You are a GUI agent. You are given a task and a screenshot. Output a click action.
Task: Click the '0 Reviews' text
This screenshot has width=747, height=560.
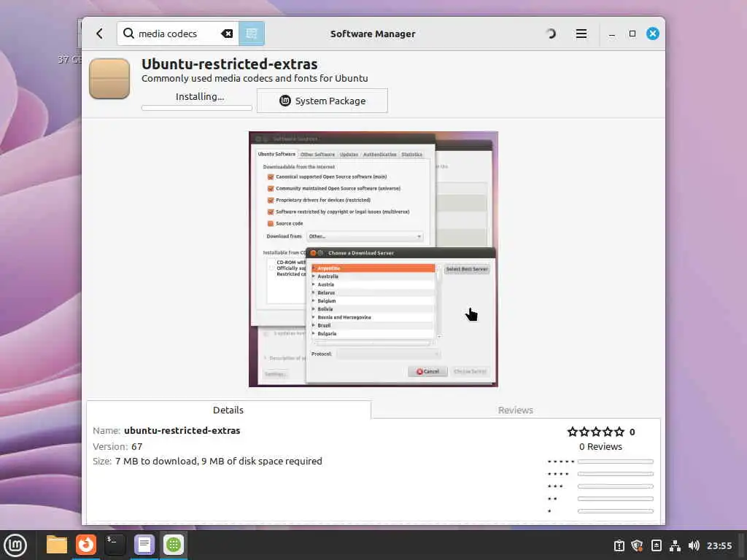point(600,447)
